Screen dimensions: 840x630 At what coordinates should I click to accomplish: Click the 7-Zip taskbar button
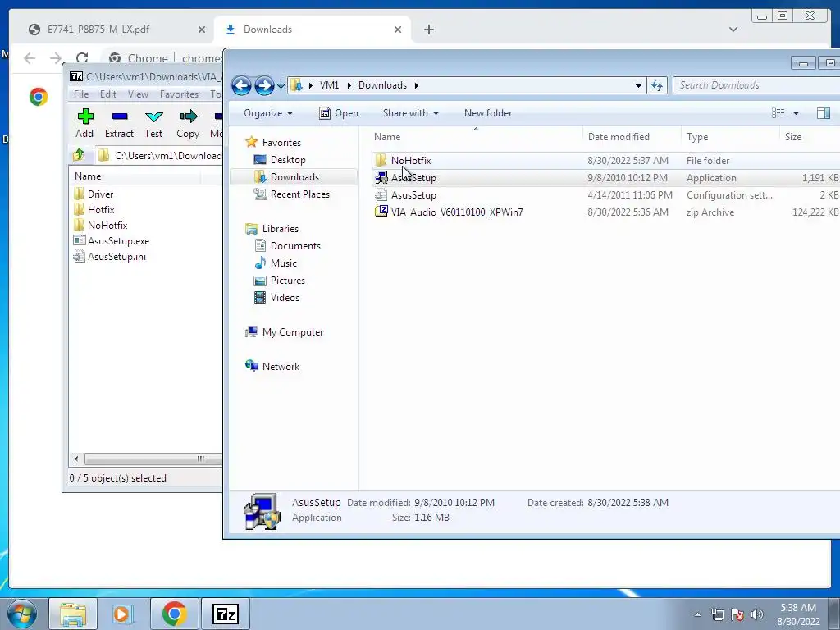(x=225, y=614)
